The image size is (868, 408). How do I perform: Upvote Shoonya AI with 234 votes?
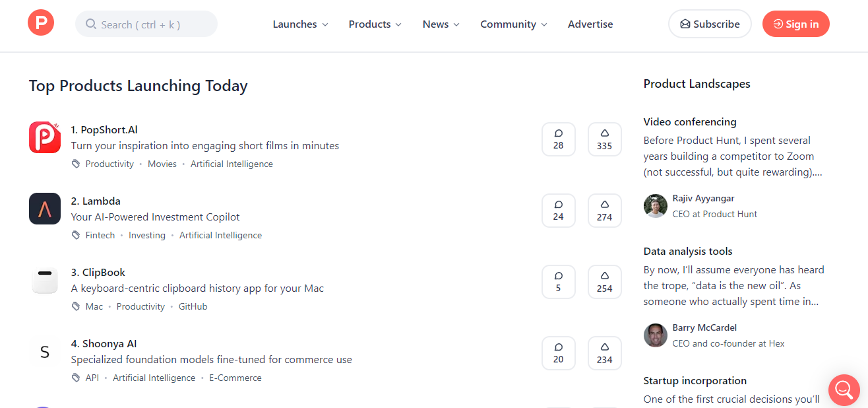tap(605, 353)
